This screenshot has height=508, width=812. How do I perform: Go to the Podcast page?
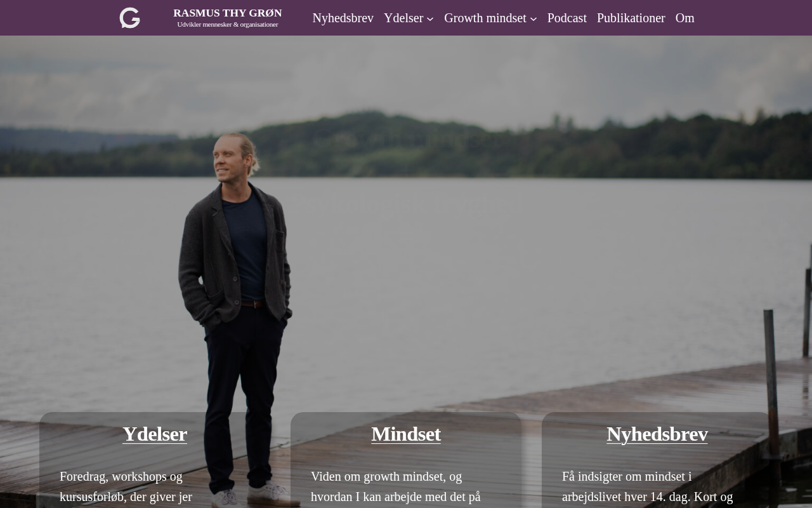click(567, 18)
